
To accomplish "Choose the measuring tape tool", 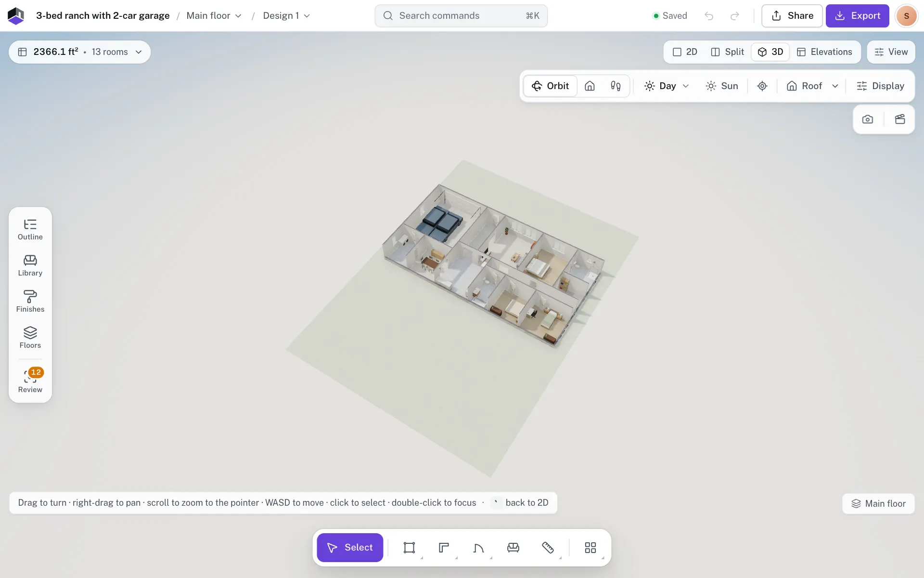I will (x=548, y=548).
